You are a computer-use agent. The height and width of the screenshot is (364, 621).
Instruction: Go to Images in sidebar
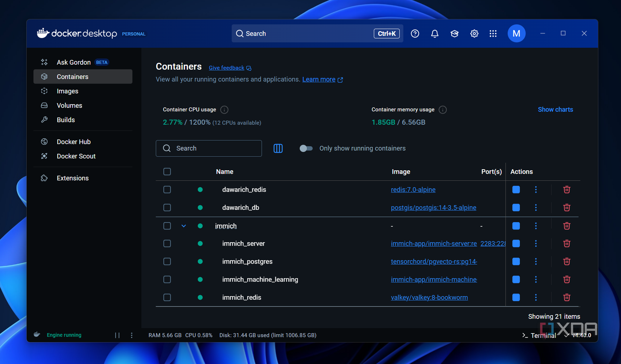coord(67,91)
